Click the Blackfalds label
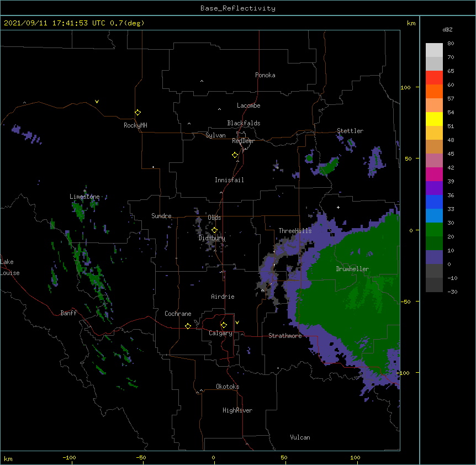The width and height of the screenshot is (476, 465). click(244, 123)
